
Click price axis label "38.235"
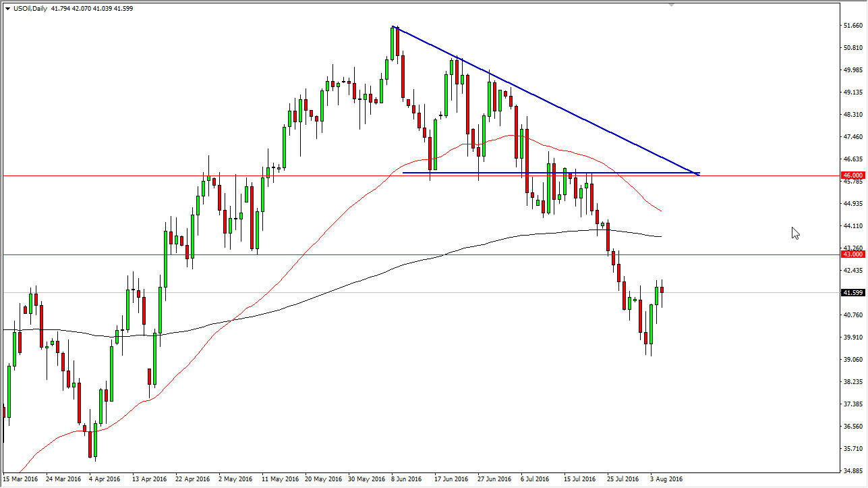(853, 381)
